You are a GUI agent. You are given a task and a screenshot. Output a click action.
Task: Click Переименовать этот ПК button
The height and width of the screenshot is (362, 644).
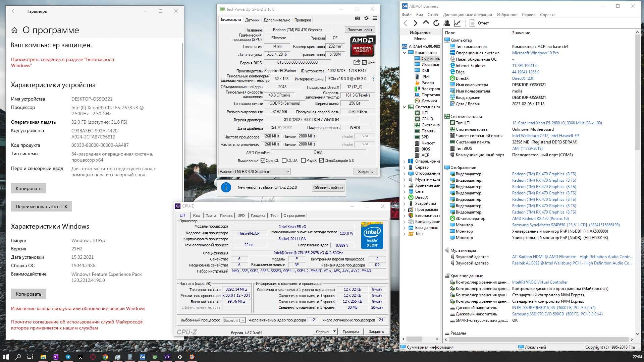(x=42, y=206)
